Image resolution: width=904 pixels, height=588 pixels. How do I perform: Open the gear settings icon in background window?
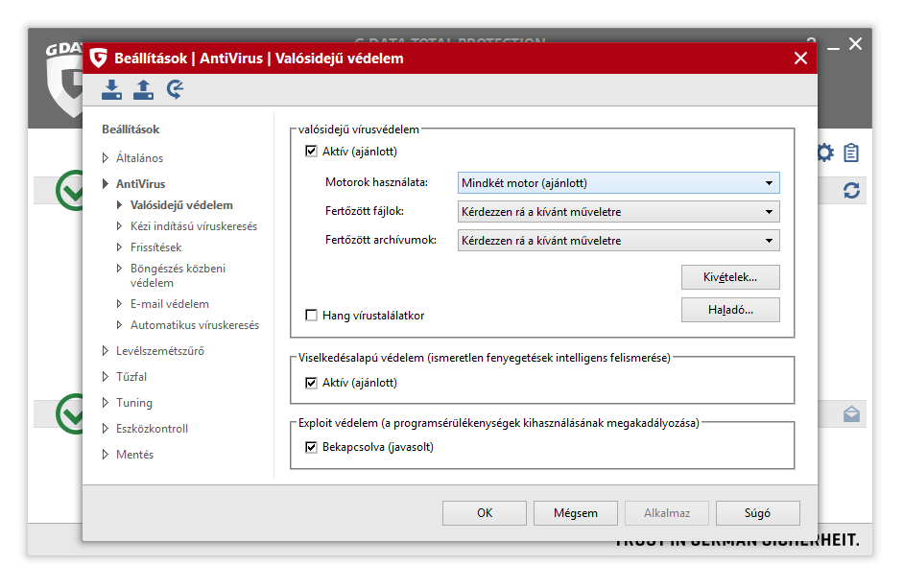824,153
